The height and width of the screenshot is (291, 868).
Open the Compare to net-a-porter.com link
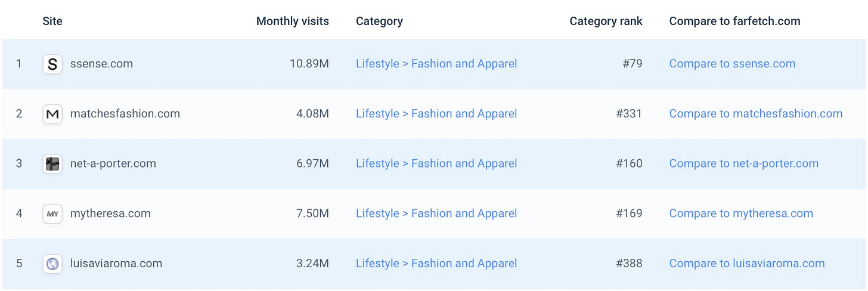coord(744,163)
